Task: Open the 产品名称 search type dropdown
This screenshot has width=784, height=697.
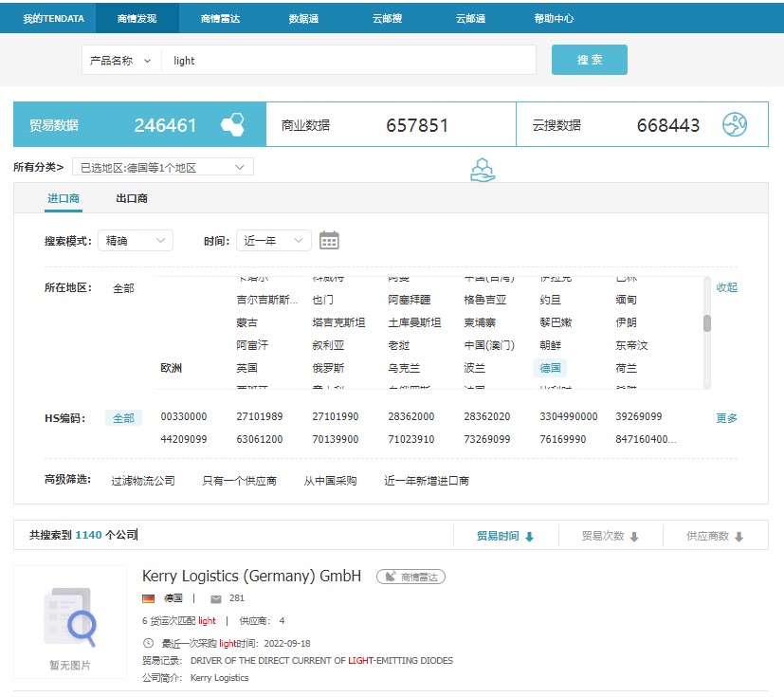Action: coord(121,61)
